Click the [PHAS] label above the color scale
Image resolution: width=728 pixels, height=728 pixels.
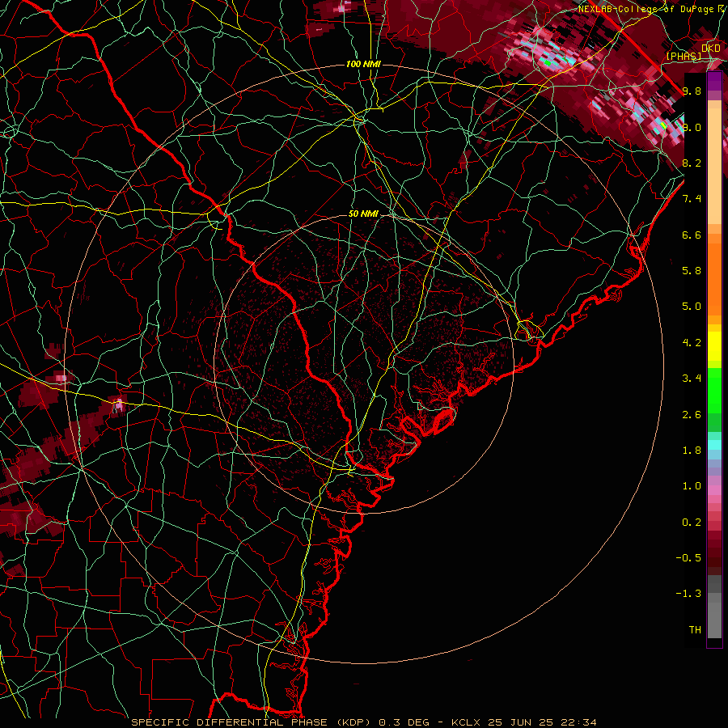pos(684,56)
